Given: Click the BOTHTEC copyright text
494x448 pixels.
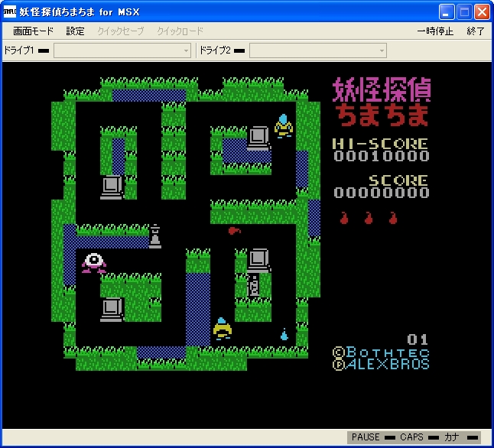Looking at the screenshot, I should (x=382, y=352).
